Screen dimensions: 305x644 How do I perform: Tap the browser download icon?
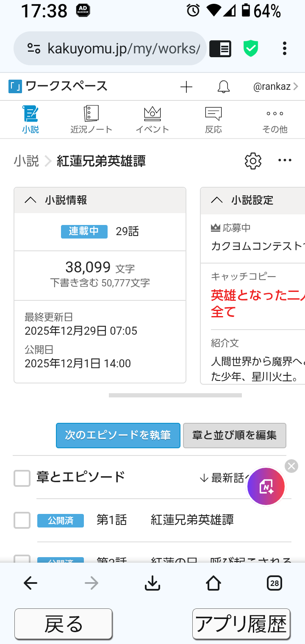pyautogui.click(x=152, y=583)
